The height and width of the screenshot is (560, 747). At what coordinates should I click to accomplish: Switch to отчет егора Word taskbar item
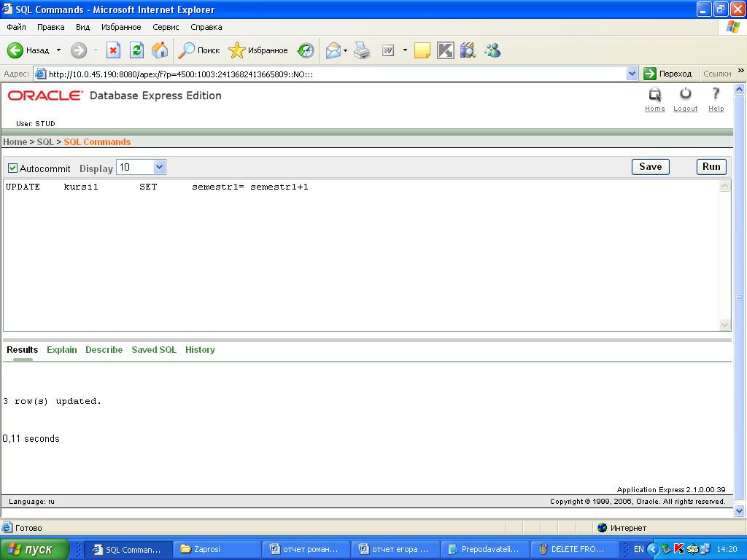tap(395, 549)
